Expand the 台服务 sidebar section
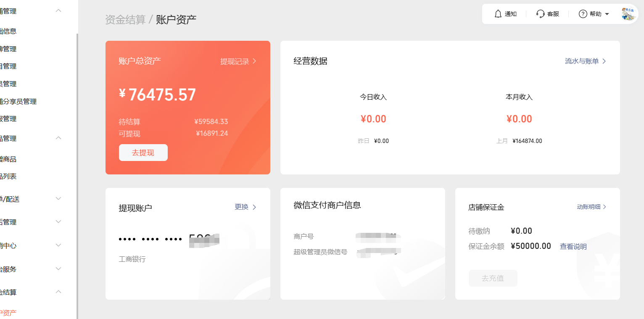Screen dimensions: 644x319 coord(59,269)
